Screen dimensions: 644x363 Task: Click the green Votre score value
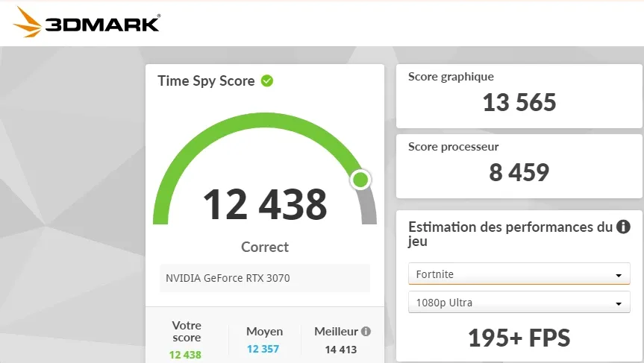[x=185, y=355]
